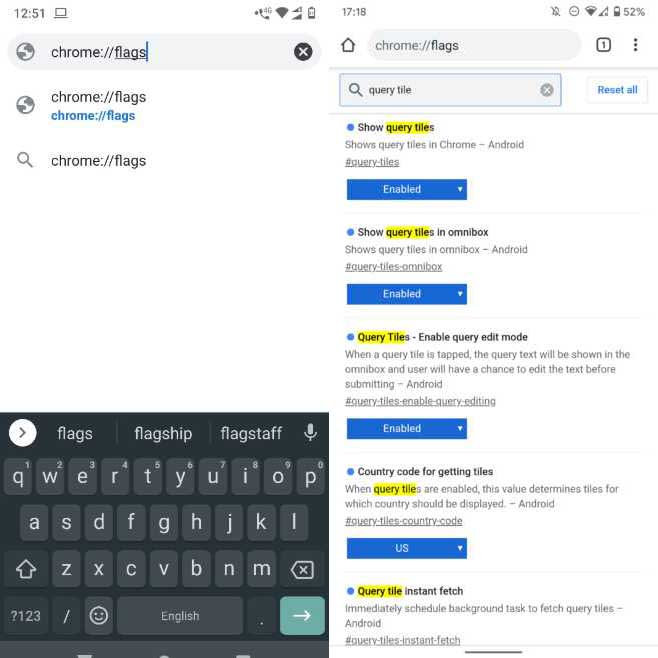This screenshot has width=658, height=658.
Task: Open the #query-tiles-omnibox link
Action: (393, 266)
